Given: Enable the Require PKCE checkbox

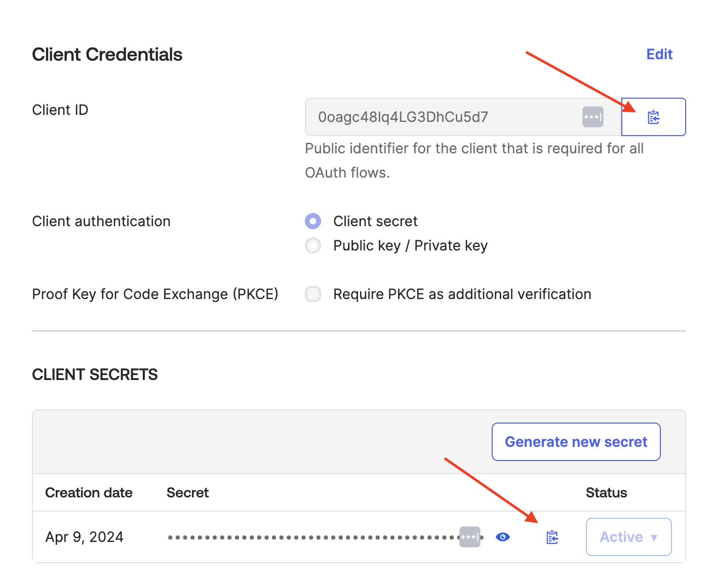Looking at the screenshot, I should [x=313, y=294].
